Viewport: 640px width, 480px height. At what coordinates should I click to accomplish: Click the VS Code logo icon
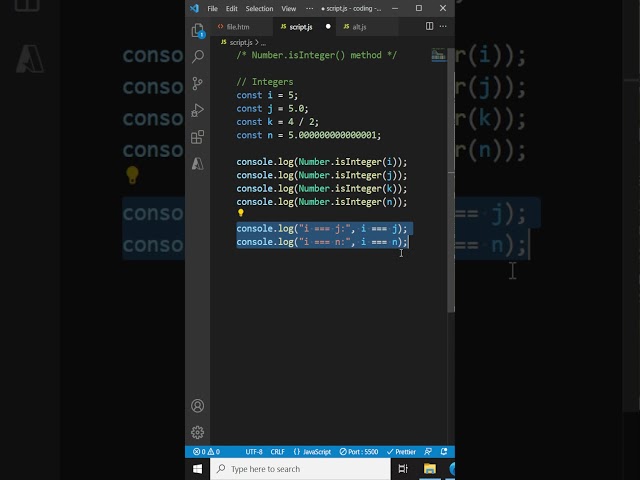coord(195,8)
